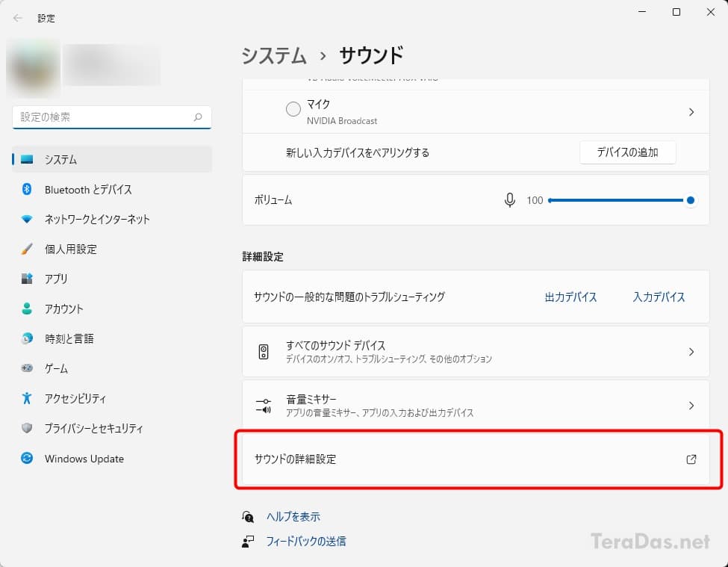Go to アクセシビリティ settings

112,398
